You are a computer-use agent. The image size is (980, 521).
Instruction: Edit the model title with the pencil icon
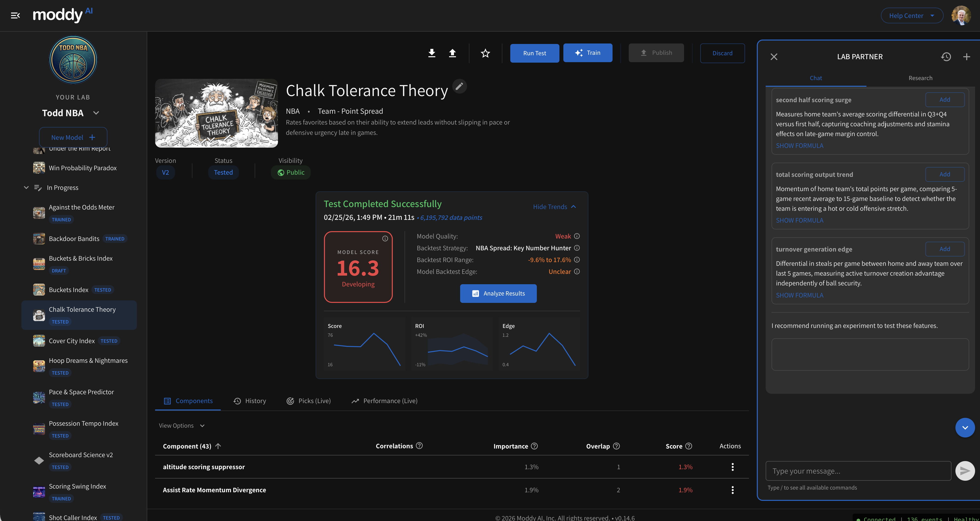[x=460, y=86]
